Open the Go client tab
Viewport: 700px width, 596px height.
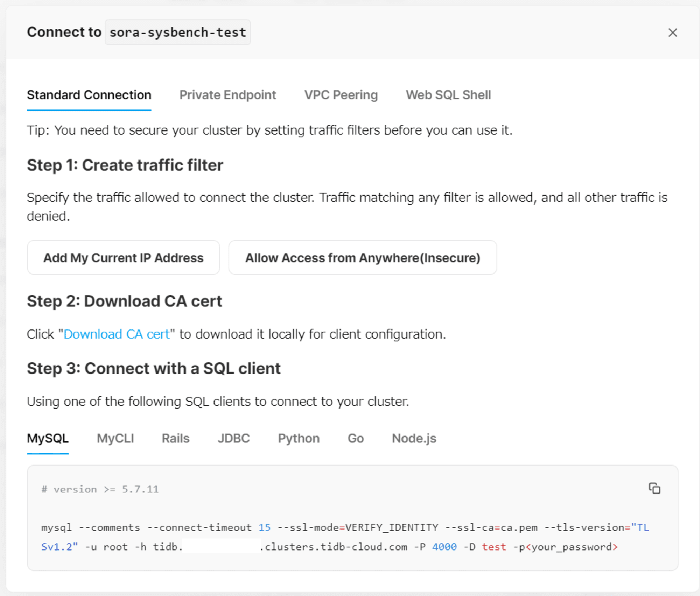tap(356, 439)
